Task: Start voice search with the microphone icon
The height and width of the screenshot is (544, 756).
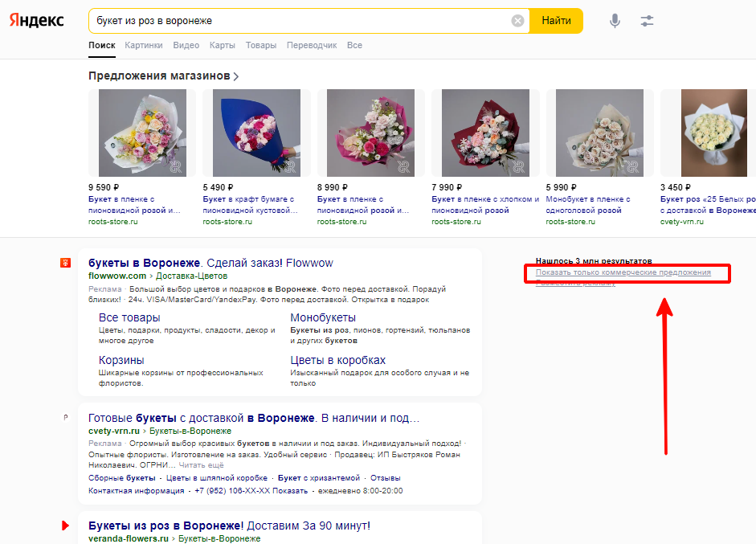Action: click(x=615, y=21)
